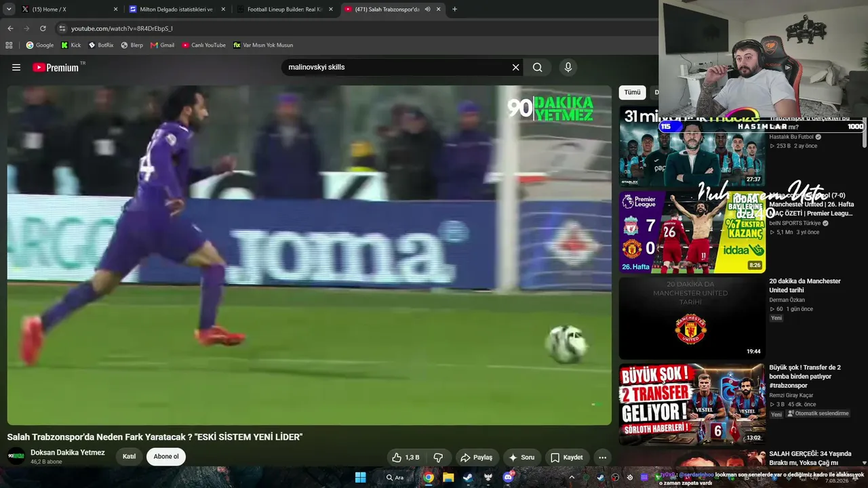This screenshot has height=488, width=868.
Task: Open beIN SPORTS Türkiye channel link
Action: pyautogui.click(x=795, y=223)
